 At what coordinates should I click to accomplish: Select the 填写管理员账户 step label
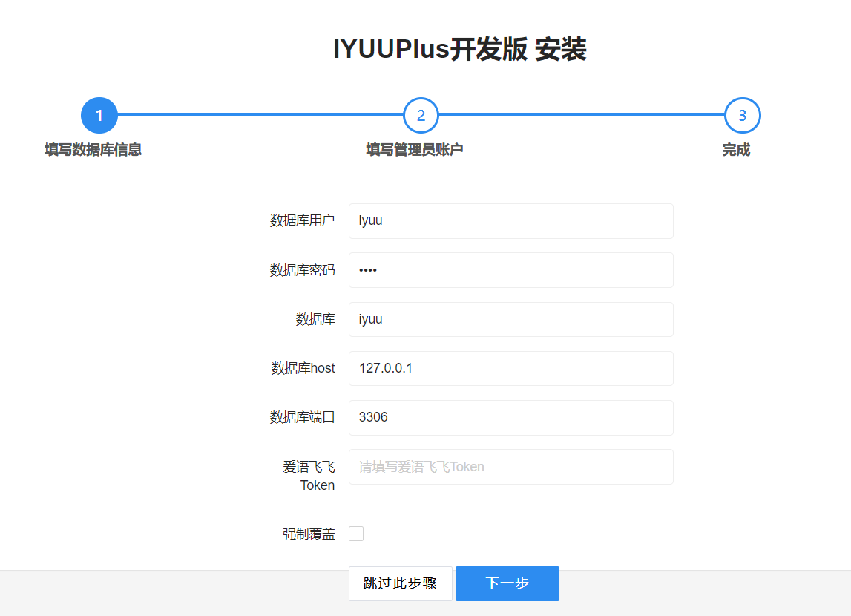click(415, 150)
